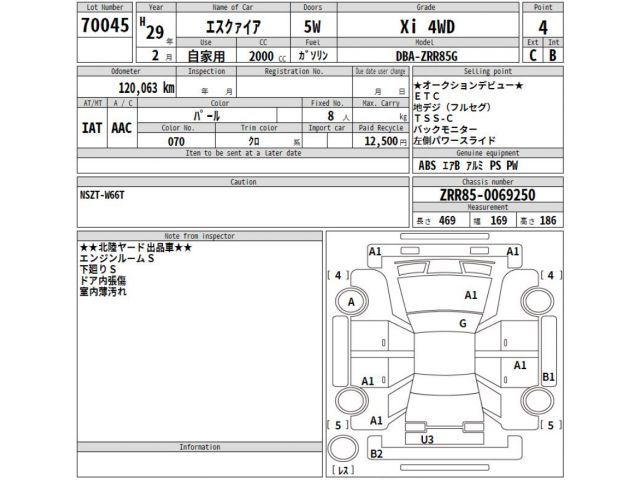Click the spare tire circle above レス
The width and height of the screenshot is (640, 480).
343,449
